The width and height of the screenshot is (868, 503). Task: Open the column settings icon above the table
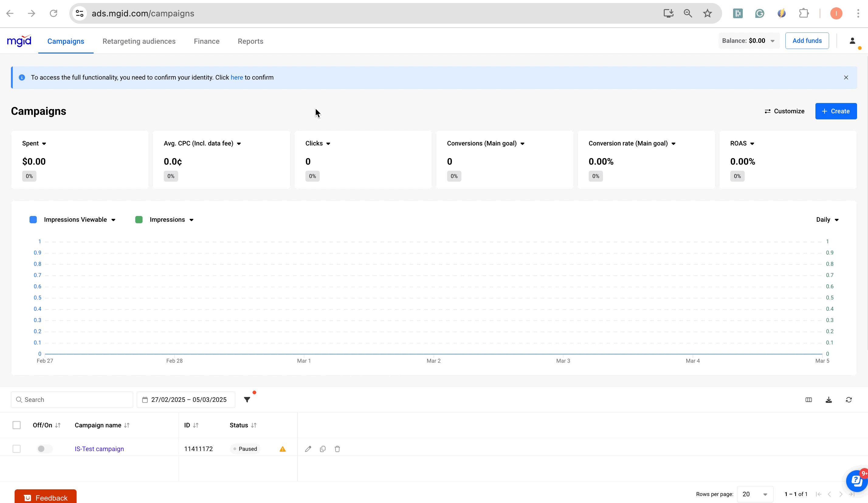click(808, 399)
